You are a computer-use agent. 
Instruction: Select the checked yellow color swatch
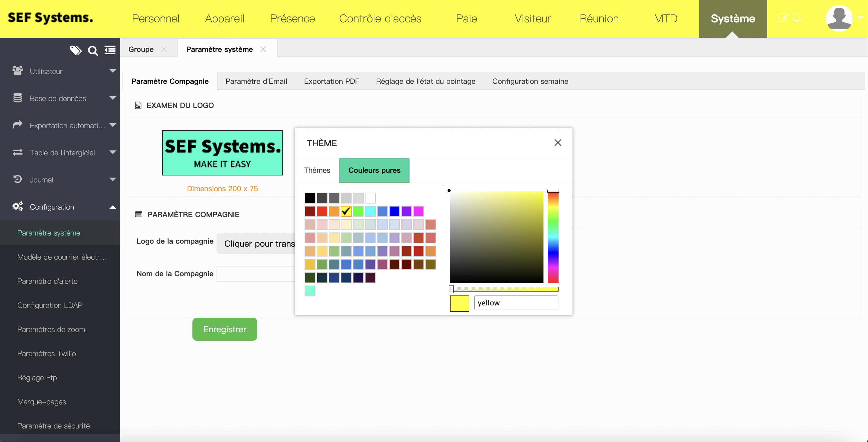[346, 211]
